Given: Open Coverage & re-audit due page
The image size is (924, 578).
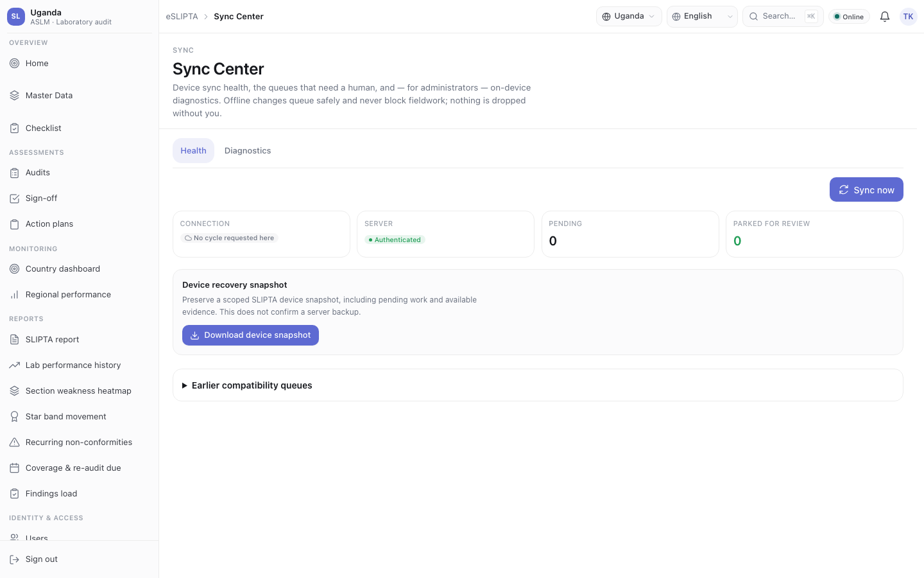Looking at the screenshot, I should tap(79, 468).
